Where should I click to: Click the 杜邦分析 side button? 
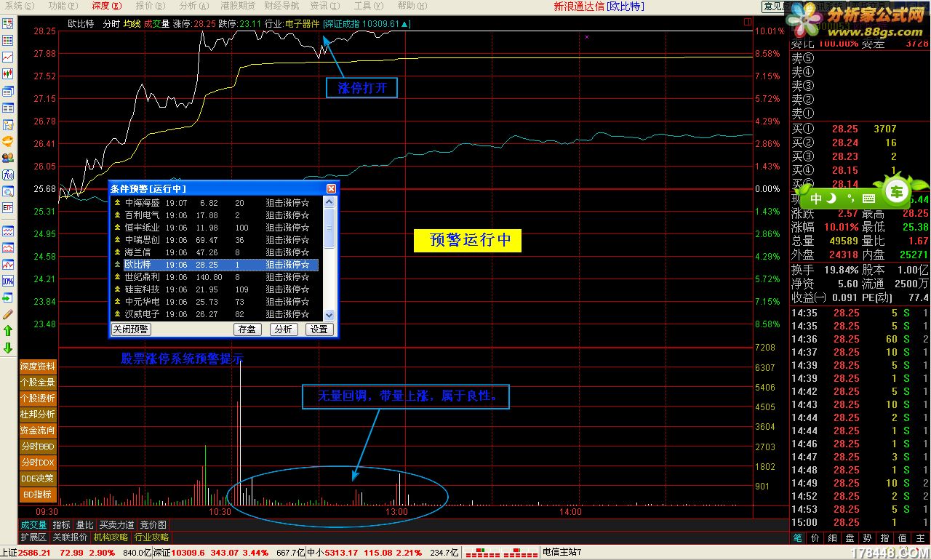[x=38, y=415]
